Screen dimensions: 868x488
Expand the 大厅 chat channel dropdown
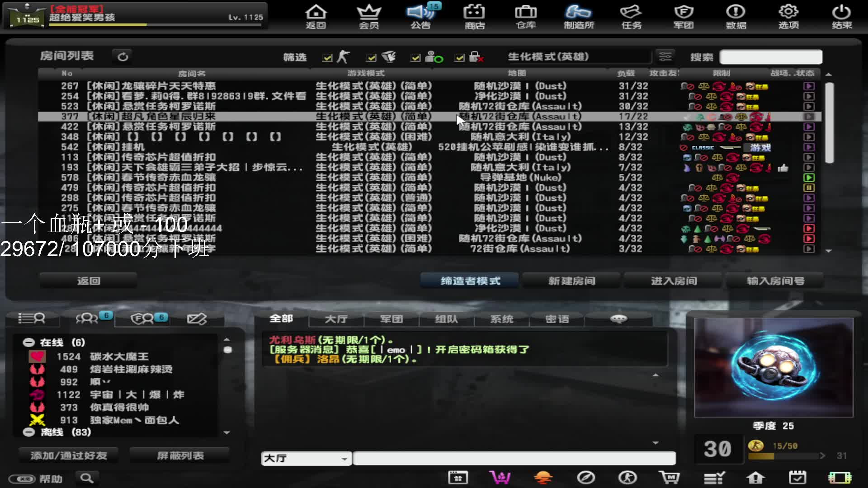tap(344, 459)
